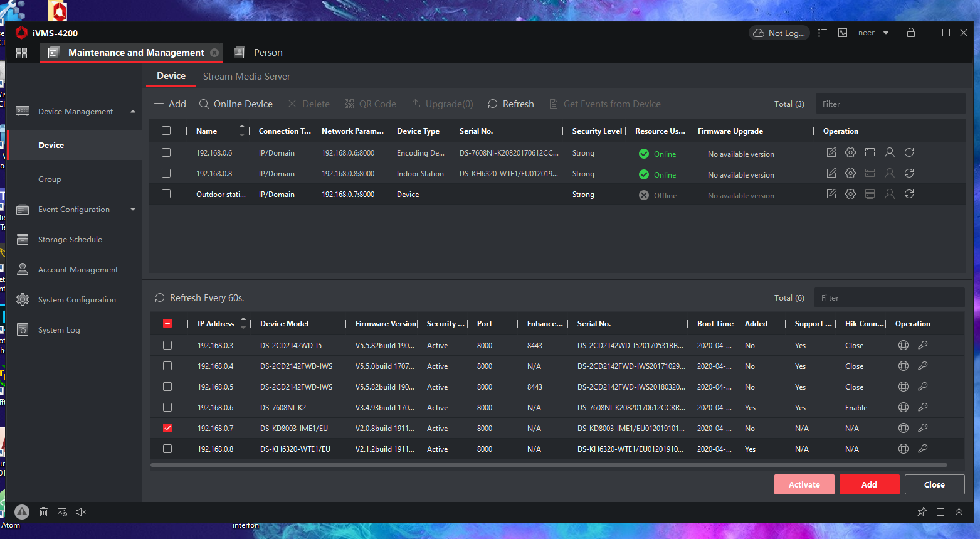This screenshot has width=980, height=539.
Task: Edit the 192.168.0.6 device with pencil icon
Action: (831, 152)
